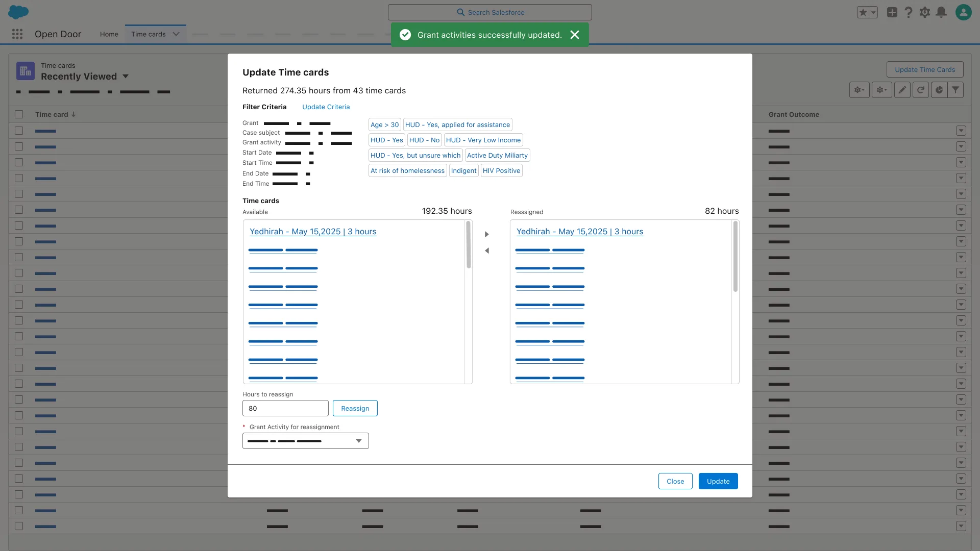The width and height of the screenshot is (980, 551).
Task: Expand the Recently Viewed list view dropdown
Action: pos(126,77)
